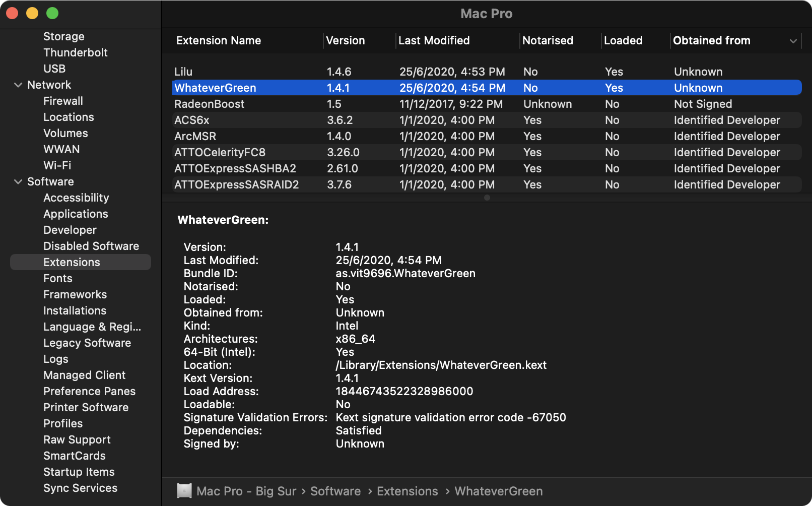Sort by Notarised column header
The image size is (812, 506).
[x=548, y=40]
